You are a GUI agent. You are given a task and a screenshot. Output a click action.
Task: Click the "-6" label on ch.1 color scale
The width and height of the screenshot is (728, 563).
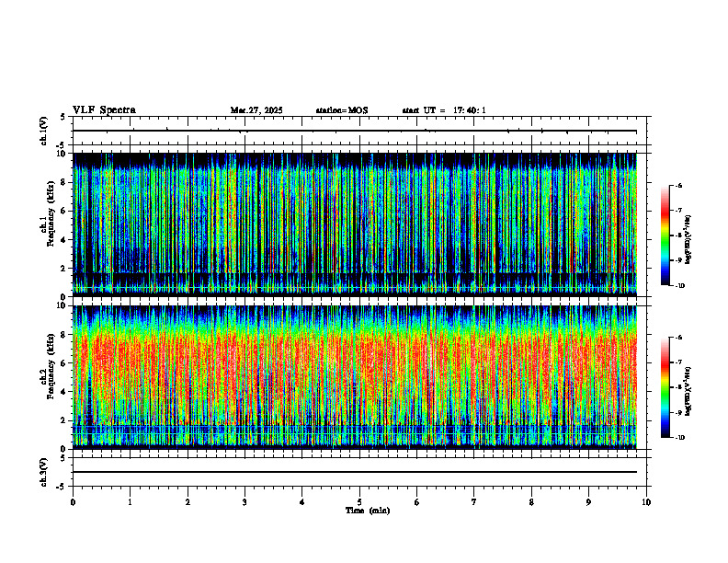[678, 185]
